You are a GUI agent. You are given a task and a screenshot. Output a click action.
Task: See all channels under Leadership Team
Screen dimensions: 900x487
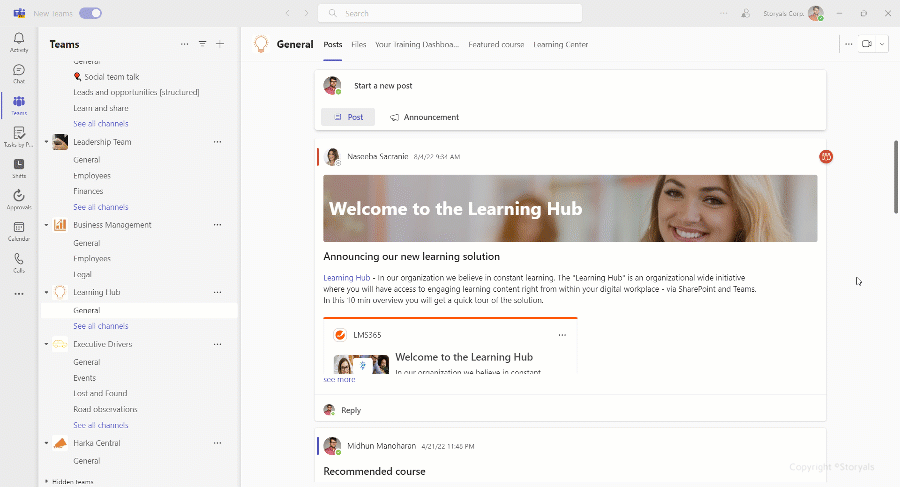[x=100, y=207]
